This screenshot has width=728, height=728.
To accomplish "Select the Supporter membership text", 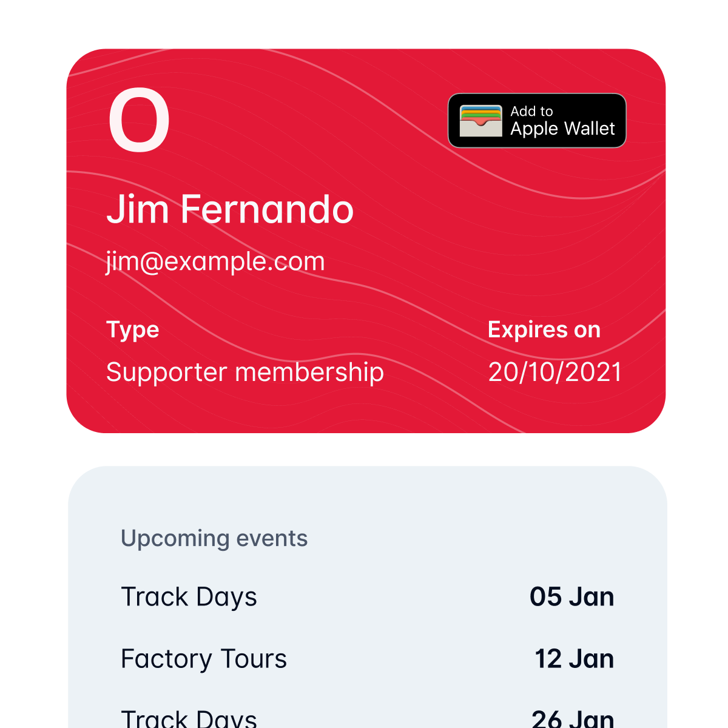I will 245,372.
